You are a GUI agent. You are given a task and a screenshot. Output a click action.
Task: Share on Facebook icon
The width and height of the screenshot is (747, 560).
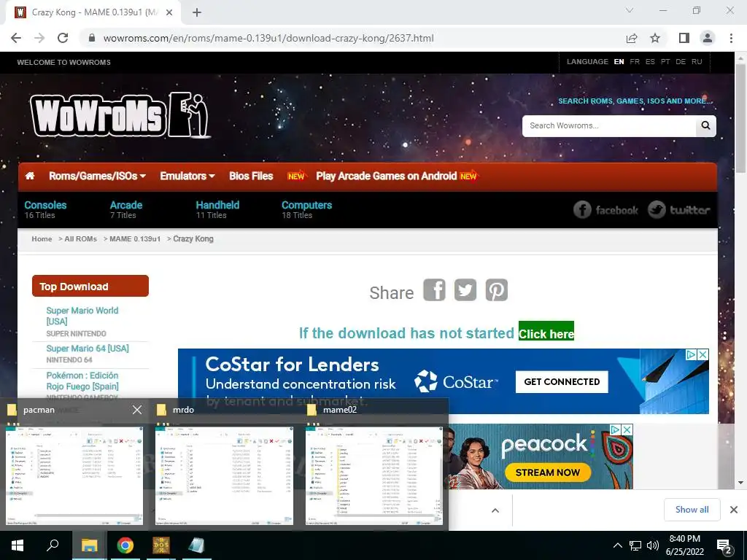[435, 289]
